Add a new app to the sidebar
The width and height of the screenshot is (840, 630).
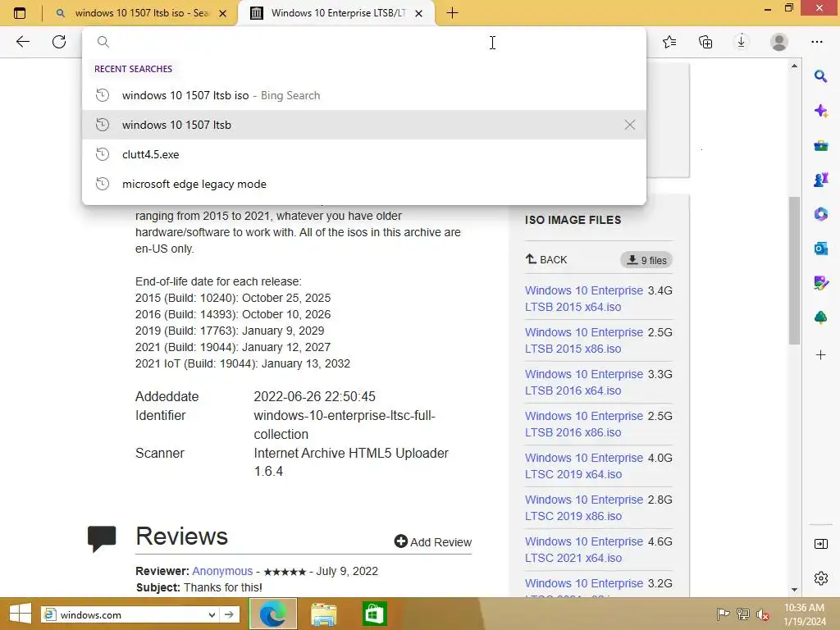pos(820,354)
